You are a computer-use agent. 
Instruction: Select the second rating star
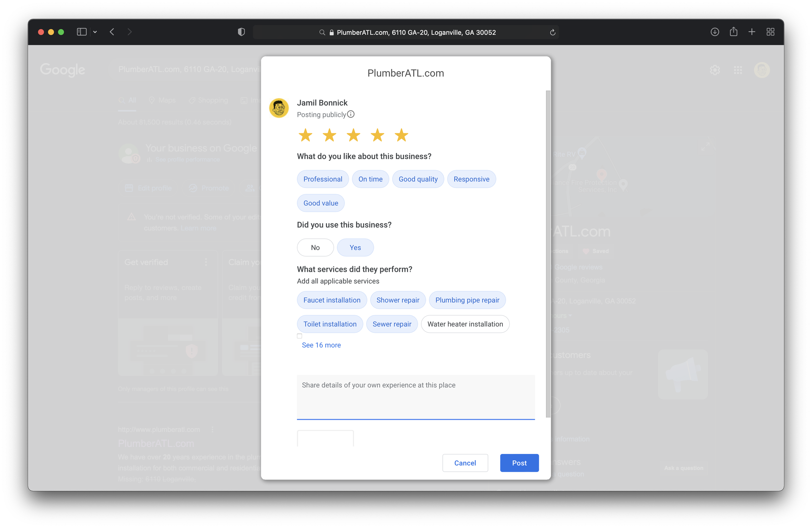click(x=329, y=135)
